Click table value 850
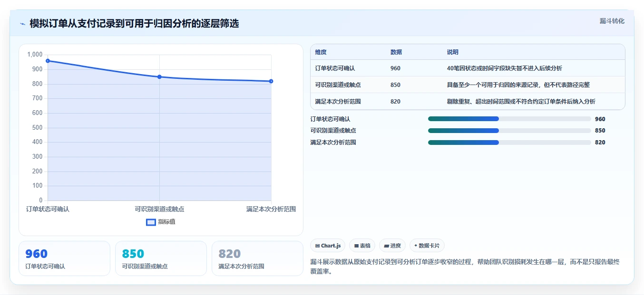The image size is (644, 295). tap(395, 85)
